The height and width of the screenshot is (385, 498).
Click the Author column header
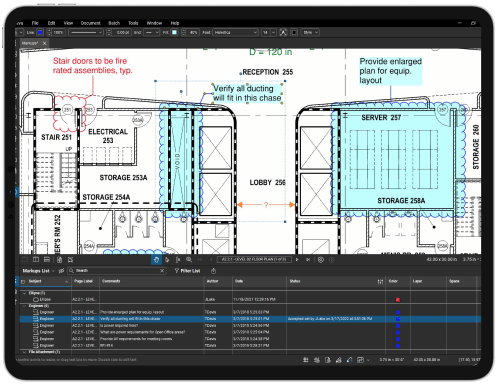point(218,281)
